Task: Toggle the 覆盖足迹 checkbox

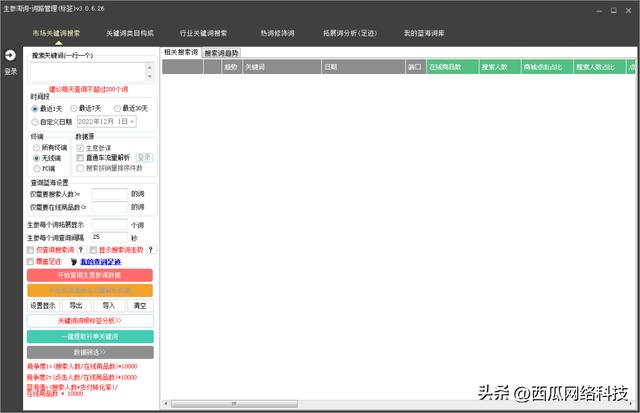Action: 30,261
